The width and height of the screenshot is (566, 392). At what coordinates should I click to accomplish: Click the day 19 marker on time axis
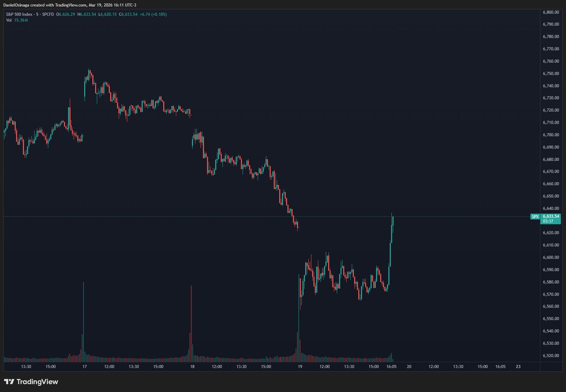[300, 367]
